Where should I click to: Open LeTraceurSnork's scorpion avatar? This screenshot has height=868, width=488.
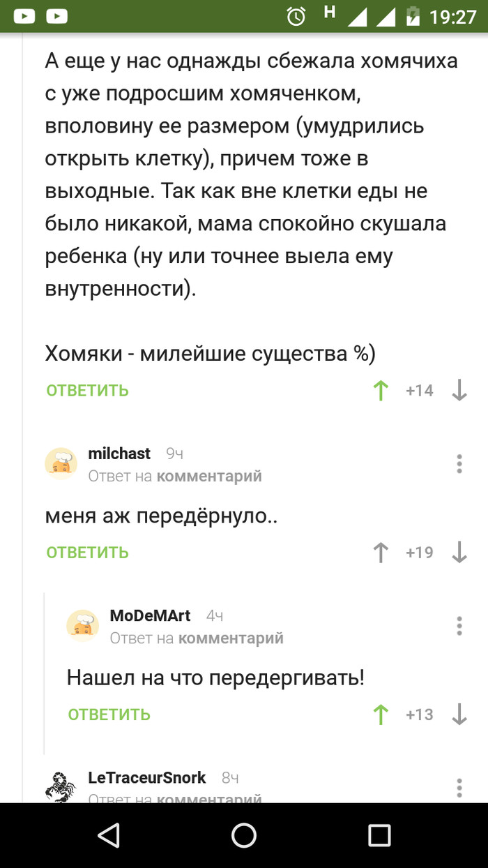61,781
